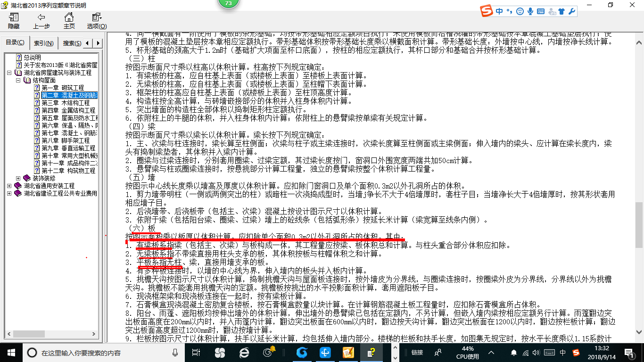Viewport: 644px width, 362px height.
Task: Collapse 湖北省房屋建筑与装饰工程 node
Action: tap(9, 73)
